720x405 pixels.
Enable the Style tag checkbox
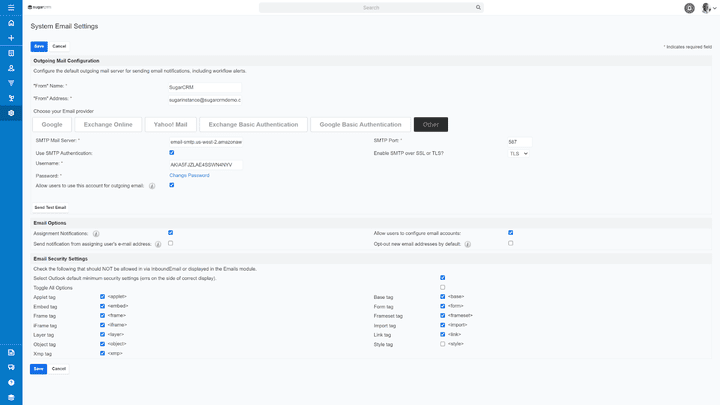442,344
